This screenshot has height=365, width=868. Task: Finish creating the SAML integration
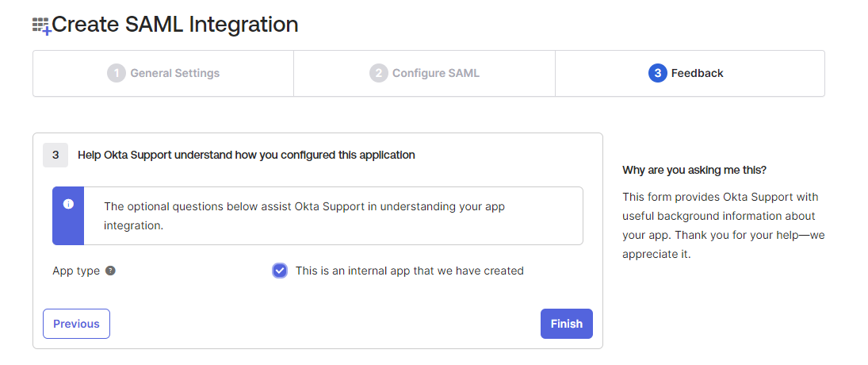(x=566, y=324)
